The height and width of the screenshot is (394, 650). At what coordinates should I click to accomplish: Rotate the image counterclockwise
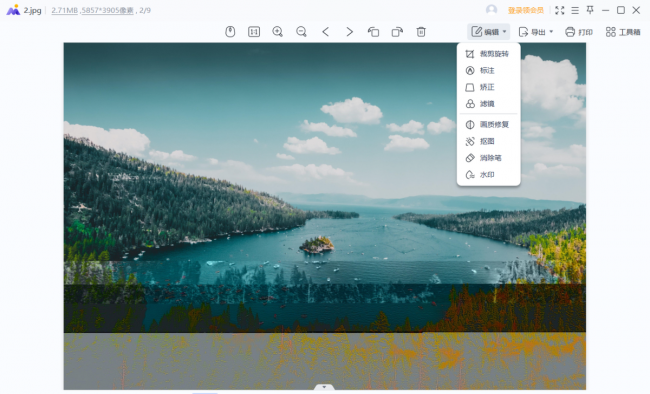[373, 32]
